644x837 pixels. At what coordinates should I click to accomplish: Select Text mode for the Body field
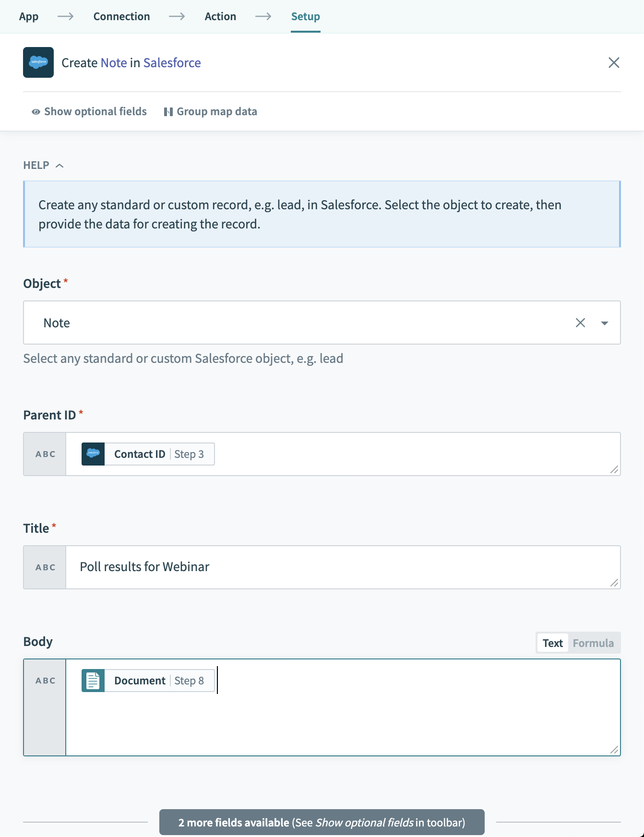pos(552,643)
